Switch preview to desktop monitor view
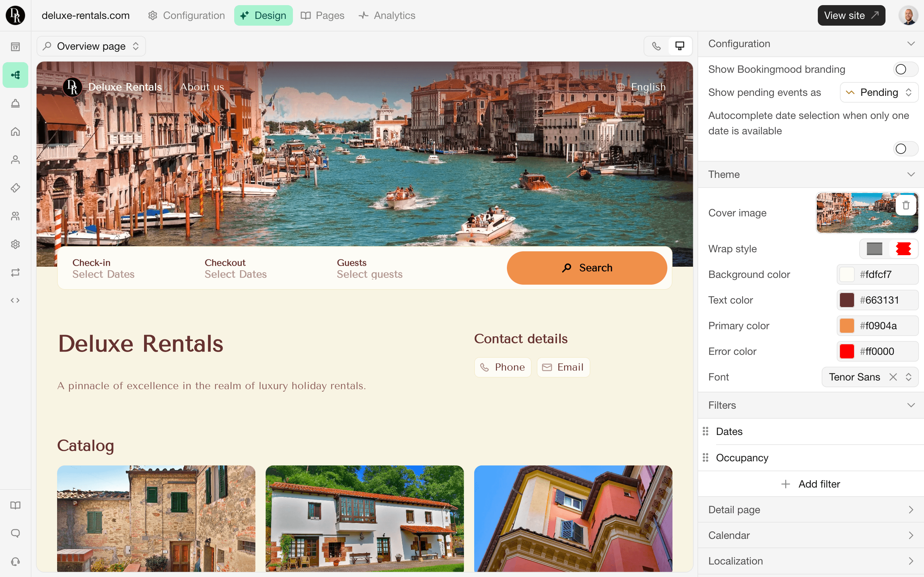This screenshot has height=577, width=924. tap(680, 46)
